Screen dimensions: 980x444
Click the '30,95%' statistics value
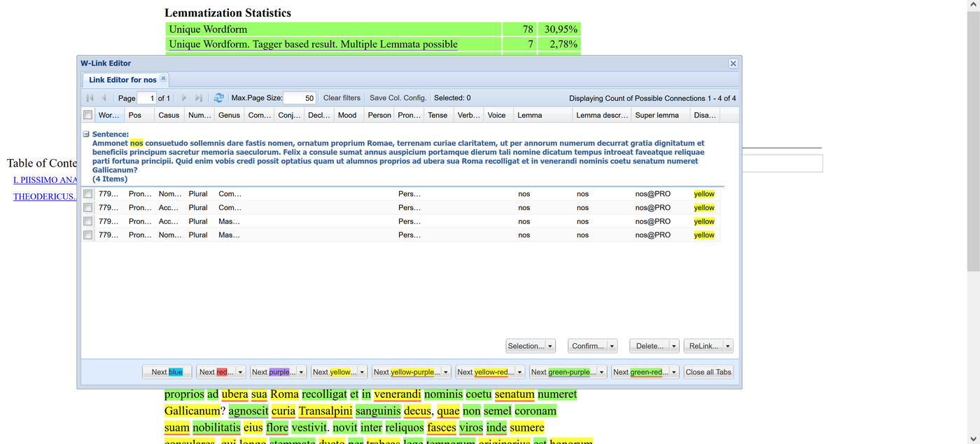click(x=561, y=29)
